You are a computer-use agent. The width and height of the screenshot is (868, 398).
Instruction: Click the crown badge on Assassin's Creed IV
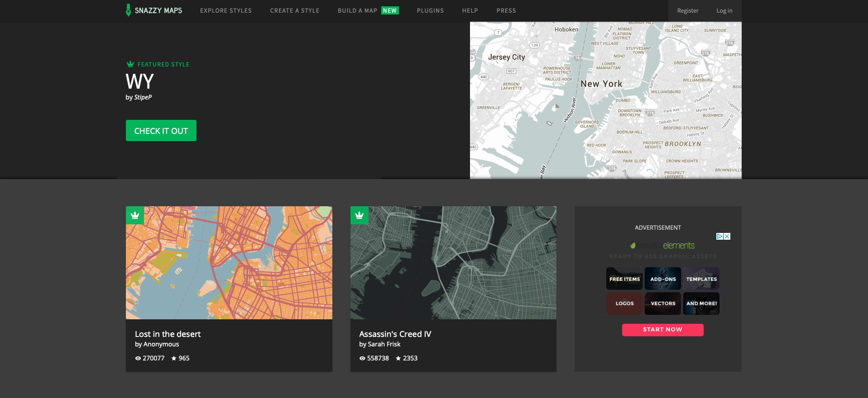(360, 215)
